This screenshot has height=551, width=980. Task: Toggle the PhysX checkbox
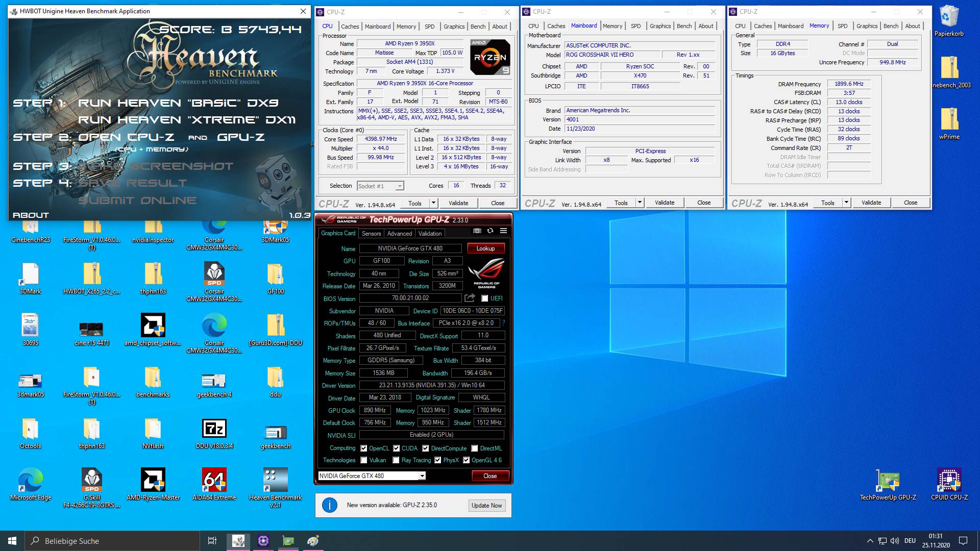click(x=437, y=460)
